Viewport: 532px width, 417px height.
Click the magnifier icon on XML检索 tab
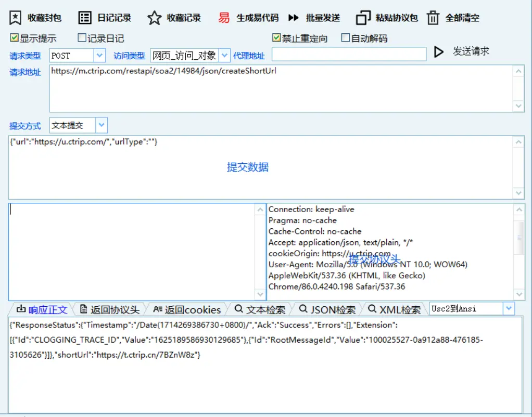point(372,309)
